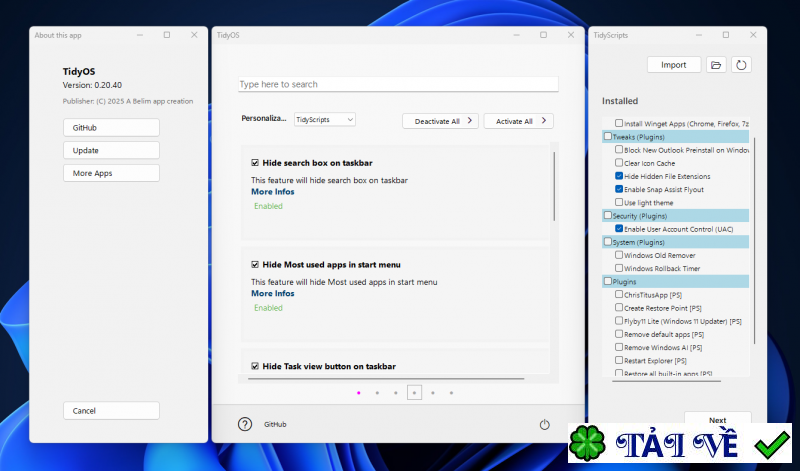This screenshot has width=800, height=471.
Task: Click the TidyScripts list vertical scrollbar
Action: [753, 240]
